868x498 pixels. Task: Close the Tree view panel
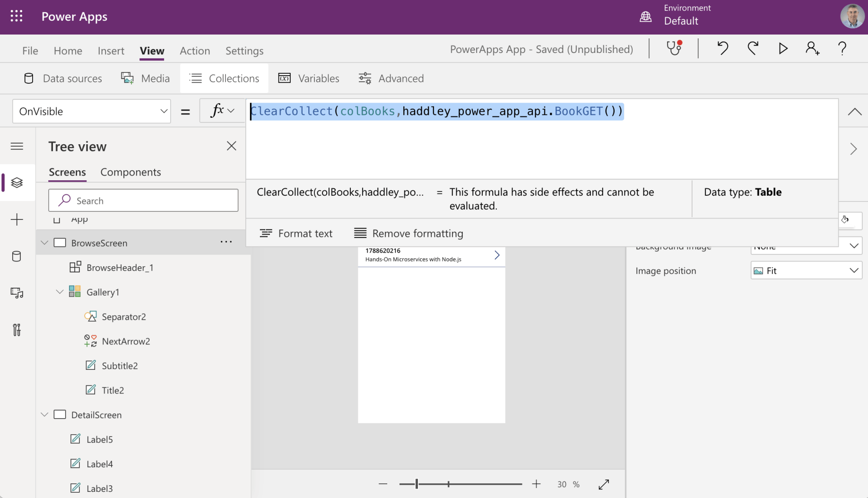coord(231,146)
